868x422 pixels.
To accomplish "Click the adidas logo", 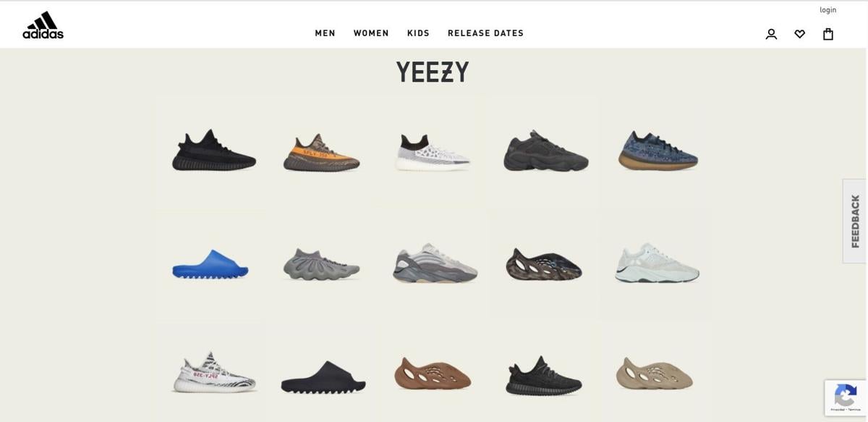I will click(x=43, y=25).
